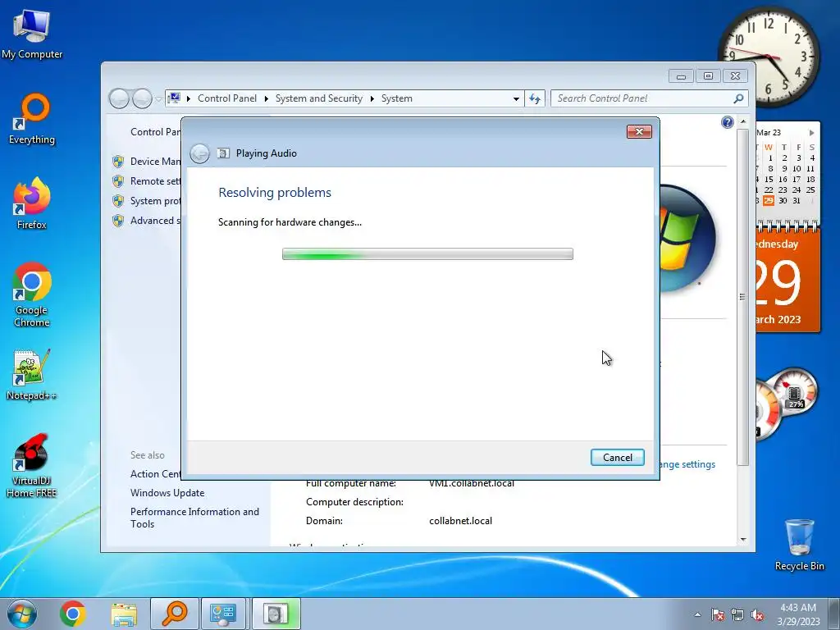The image size is (840, 630).
Task: Click the Search Control Panel field
Action: coord(643,98)
